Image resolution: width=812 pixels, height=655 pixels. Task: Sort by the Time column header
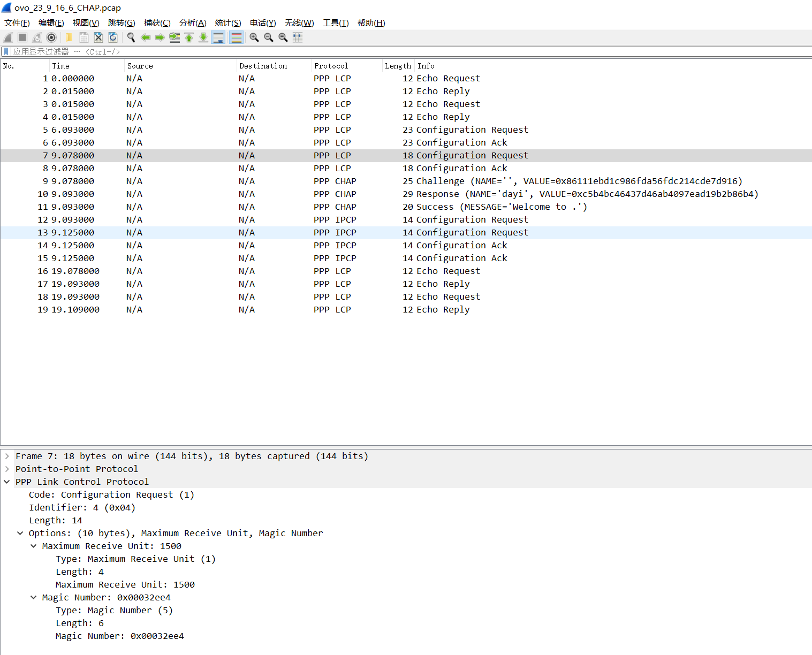[x=87, y=66]
